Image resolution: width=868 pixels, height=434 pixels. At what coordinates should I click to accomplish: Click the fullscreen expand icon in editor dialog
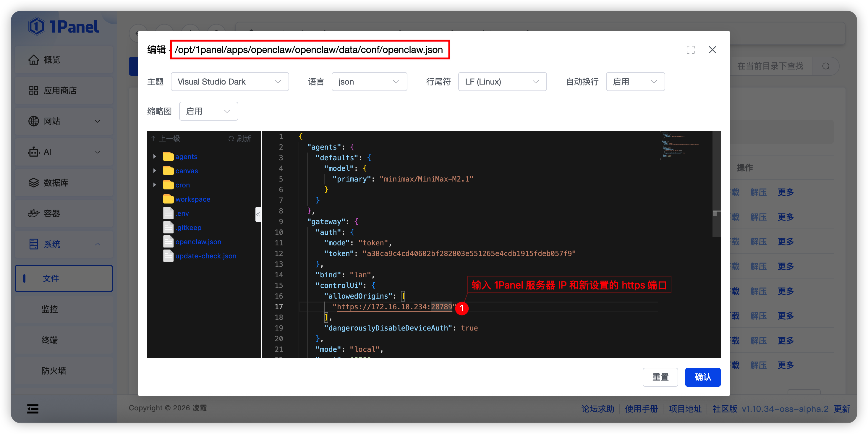(690, 50)
